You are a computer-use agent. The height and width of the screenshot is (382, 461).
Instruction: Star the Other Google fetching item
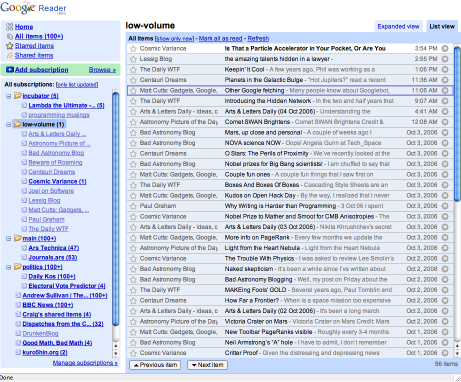click(133, 91)
